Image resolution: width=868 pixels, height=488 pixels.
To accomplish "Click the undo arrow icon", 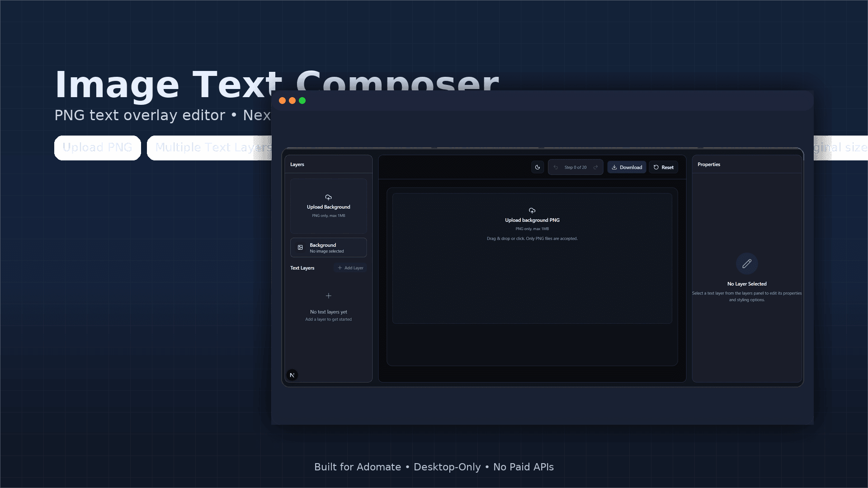I will (557, 167).
